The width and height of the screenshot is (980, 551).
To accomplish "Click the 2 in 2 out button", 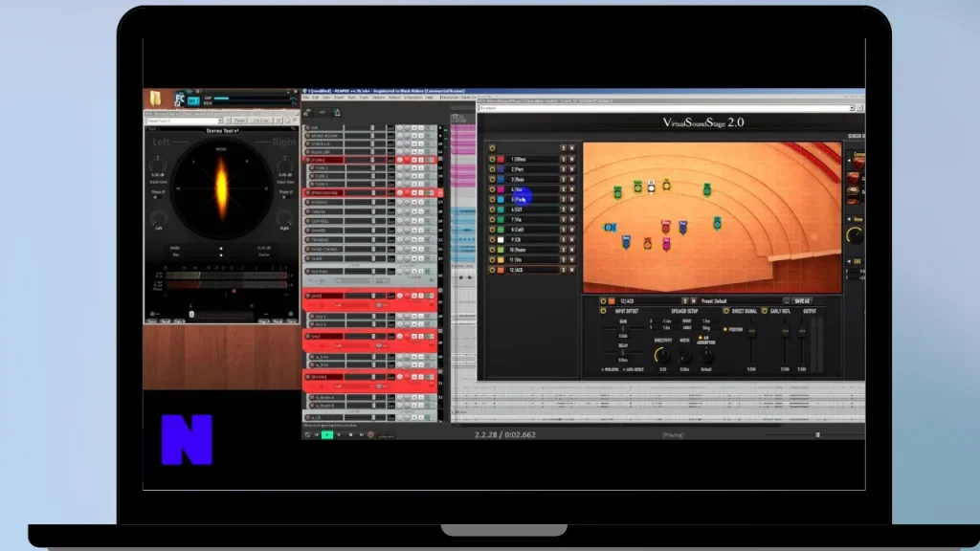I will coord(261,121).
